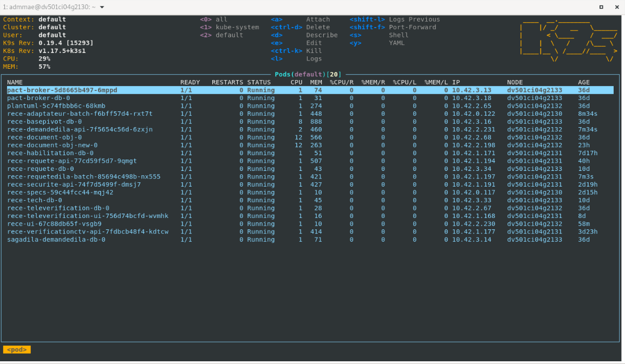The height and width of the screenshot is (364, 625).
Task: Click the YAML shortcut hint
Action: coord(377,43)
